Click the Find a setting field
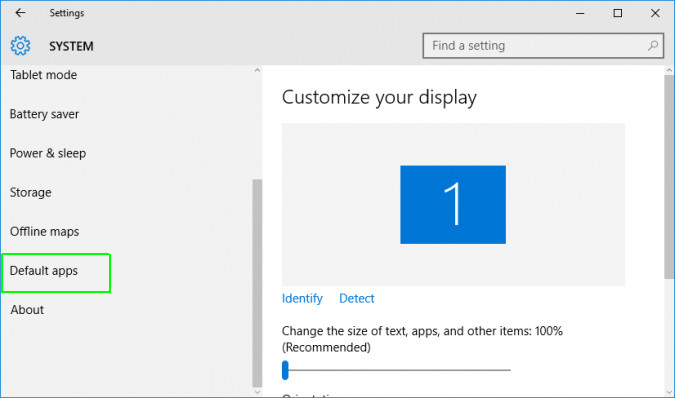 (x=543, y=46)
